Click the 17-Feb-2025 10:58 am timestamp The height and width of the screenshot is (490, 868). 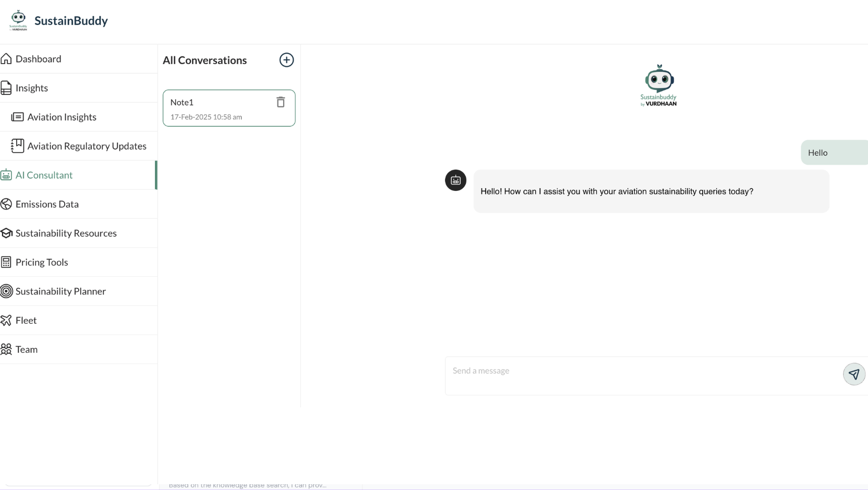click(206, 117)
